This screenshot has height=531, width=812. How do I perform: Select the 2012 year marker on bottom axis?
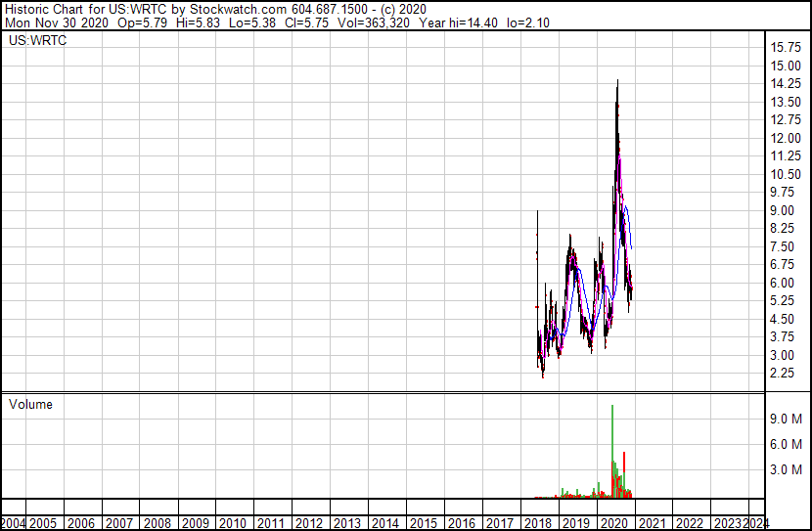[309, 523]
